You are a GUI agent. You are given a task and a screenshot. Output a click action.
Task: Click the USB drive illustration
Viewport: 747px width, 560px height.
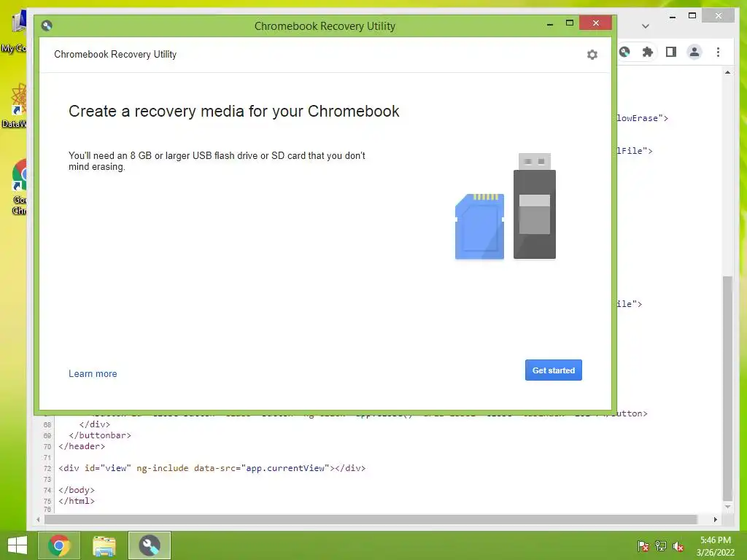[x=535, y=206]
